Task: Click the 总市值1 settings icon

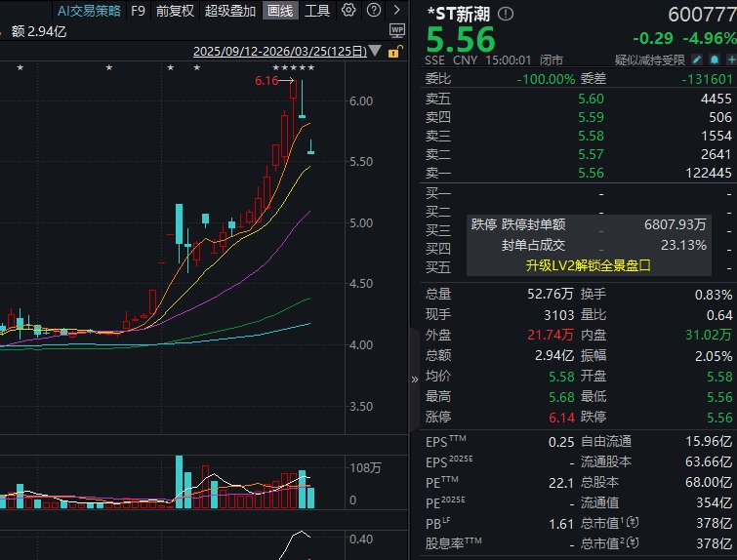Action: [634, 522]
